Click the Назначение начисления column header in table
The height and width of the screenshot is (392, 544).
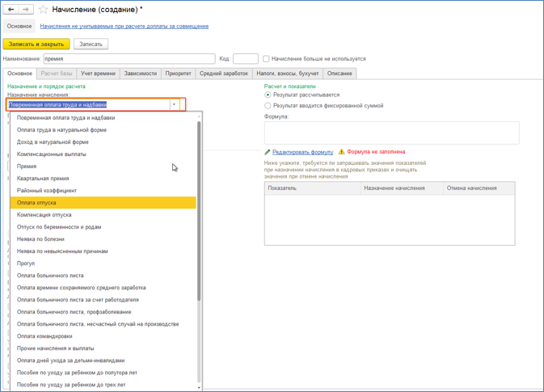[x=402, y=188]
